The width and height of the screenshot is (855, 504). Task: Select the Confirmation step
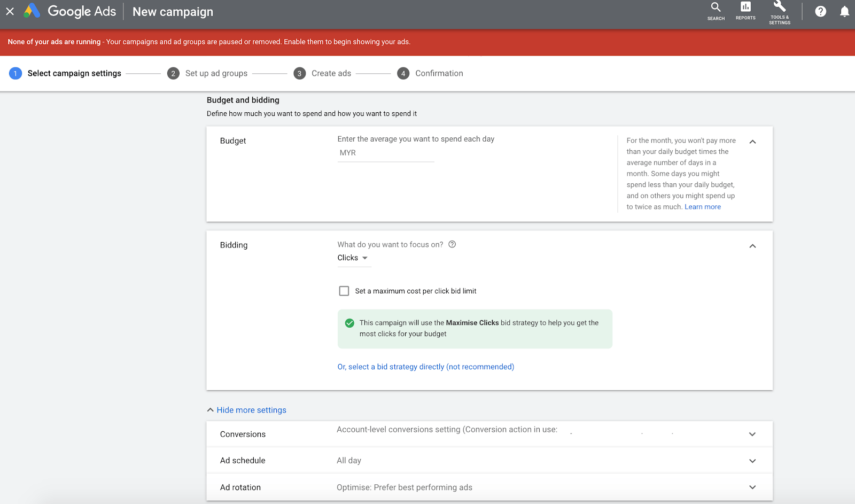click(x=438, y=73)
